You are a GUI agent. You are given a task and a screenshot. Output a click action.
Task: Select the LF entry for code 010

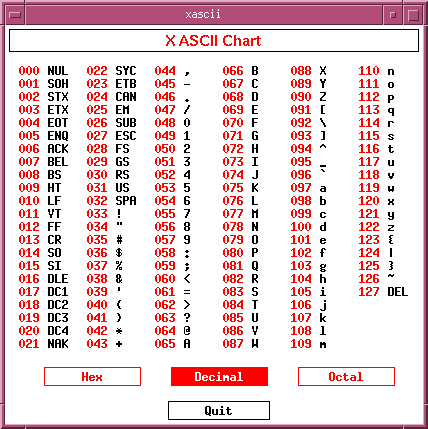pos(54,201)
